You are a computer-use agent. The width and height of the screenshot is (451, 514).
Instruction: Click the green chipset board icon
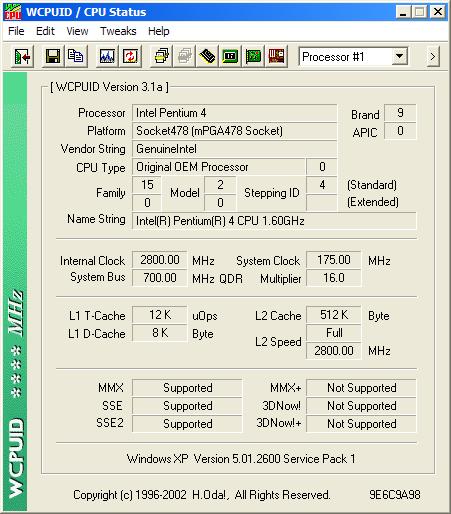(x=230, y=56)
